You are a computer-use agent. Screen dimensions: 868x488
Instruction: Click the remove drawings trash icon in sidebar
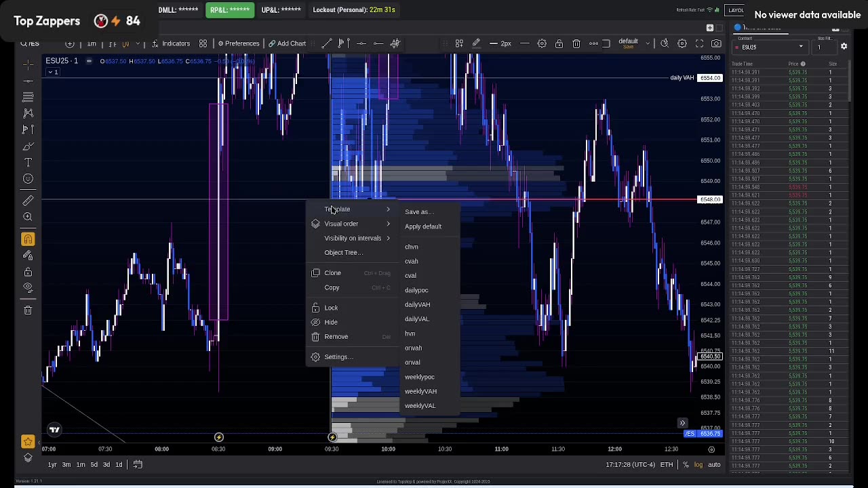28,310
